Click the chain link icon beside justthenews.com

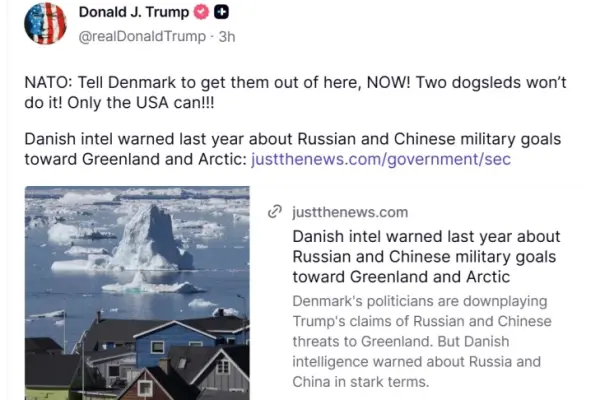275,211
